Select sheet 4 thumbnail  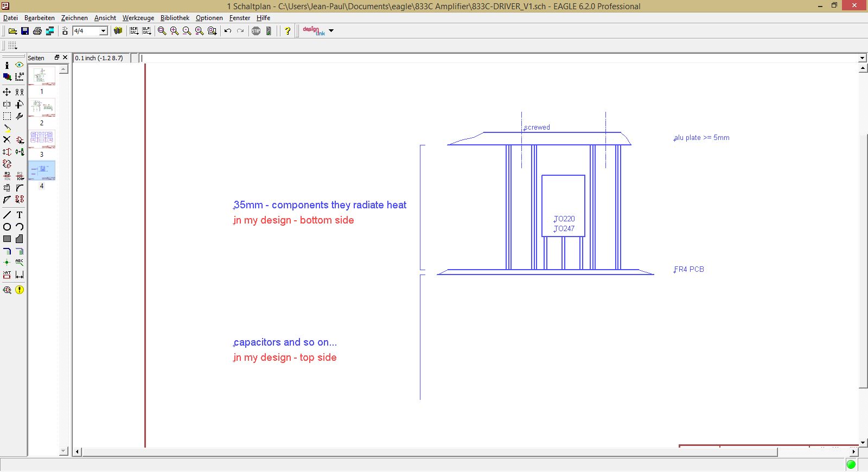pyautogui.click(x=42, y=170)
